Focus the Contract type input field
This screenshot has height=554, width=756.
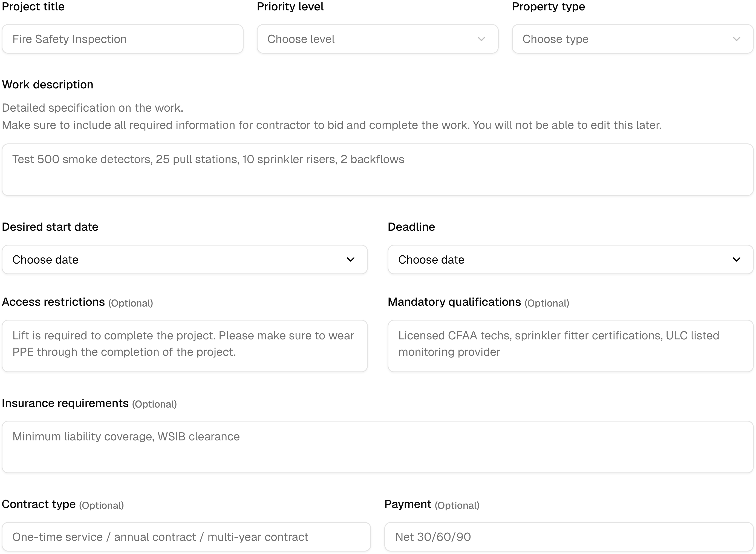pos(186,536)
